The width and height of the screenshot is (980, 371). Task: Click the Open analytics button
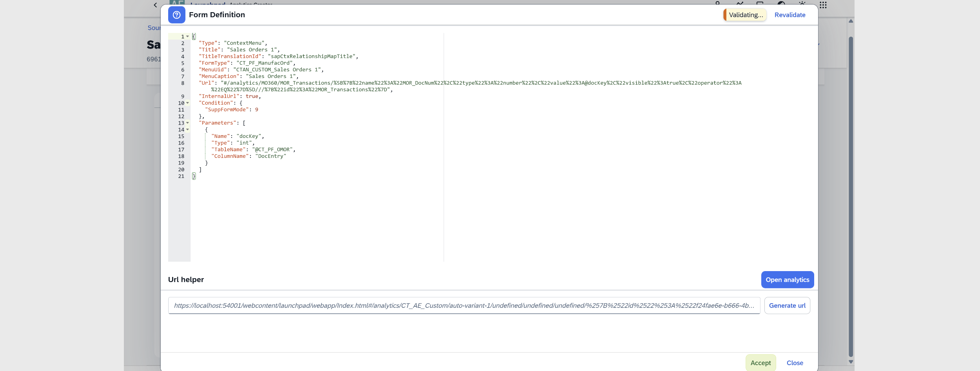pos(787,279)
